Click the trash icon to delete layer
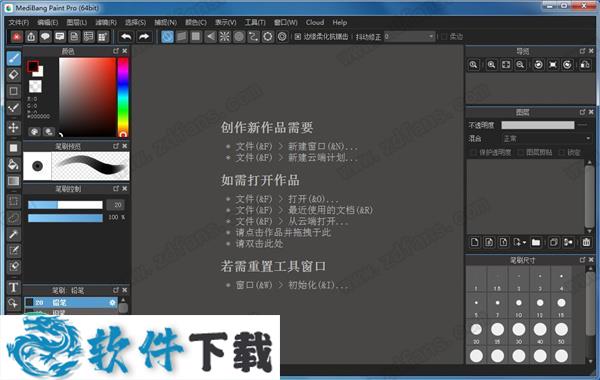 coord(586,242)
